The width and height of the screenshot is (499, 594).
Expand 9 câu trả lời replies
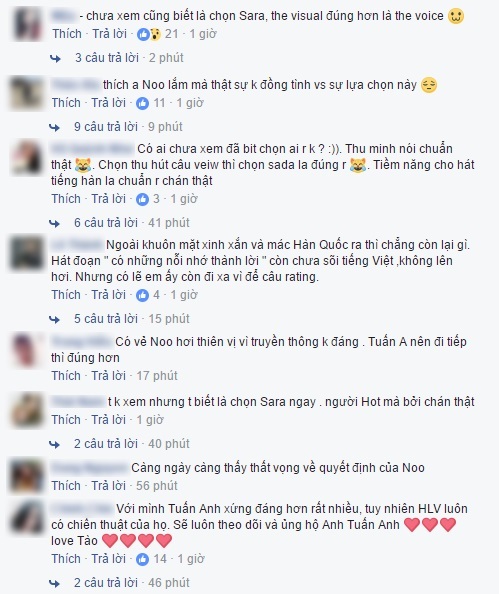106,127
